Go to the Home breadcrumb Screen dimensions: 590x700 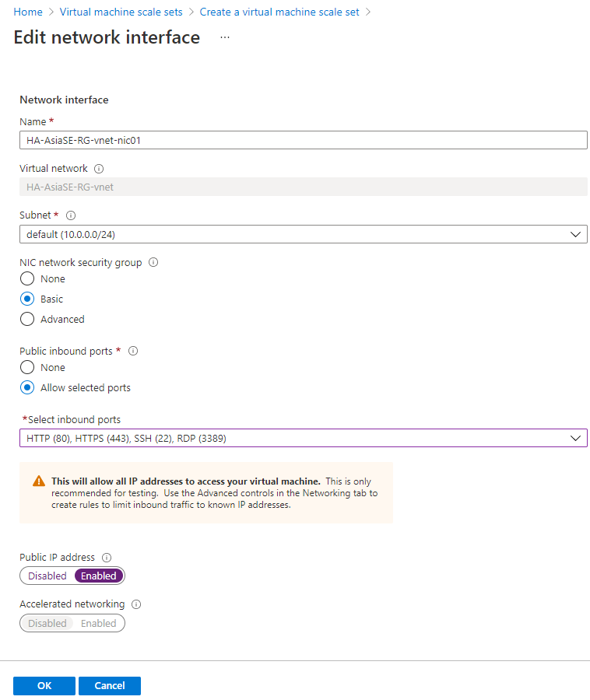[28, 12]
